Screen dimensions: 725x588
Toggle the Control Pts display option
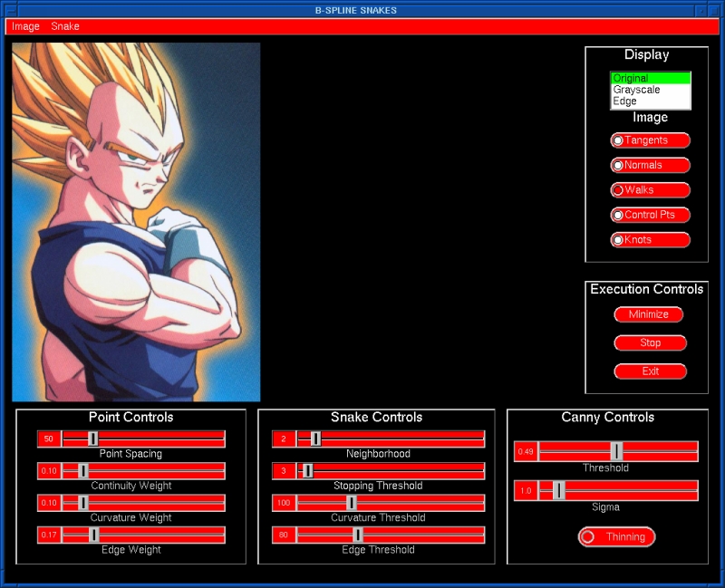tap(650, 215)
